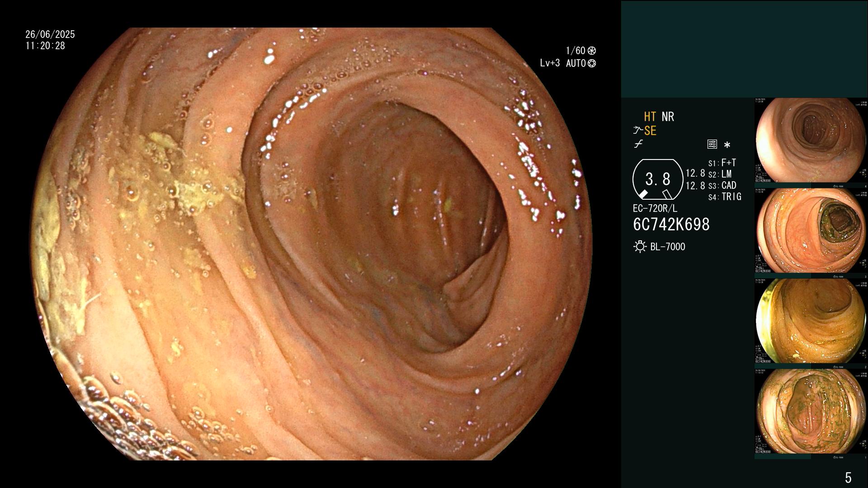
Task: Click the S4: TRIG switch assignment
Action: point(725,197)
